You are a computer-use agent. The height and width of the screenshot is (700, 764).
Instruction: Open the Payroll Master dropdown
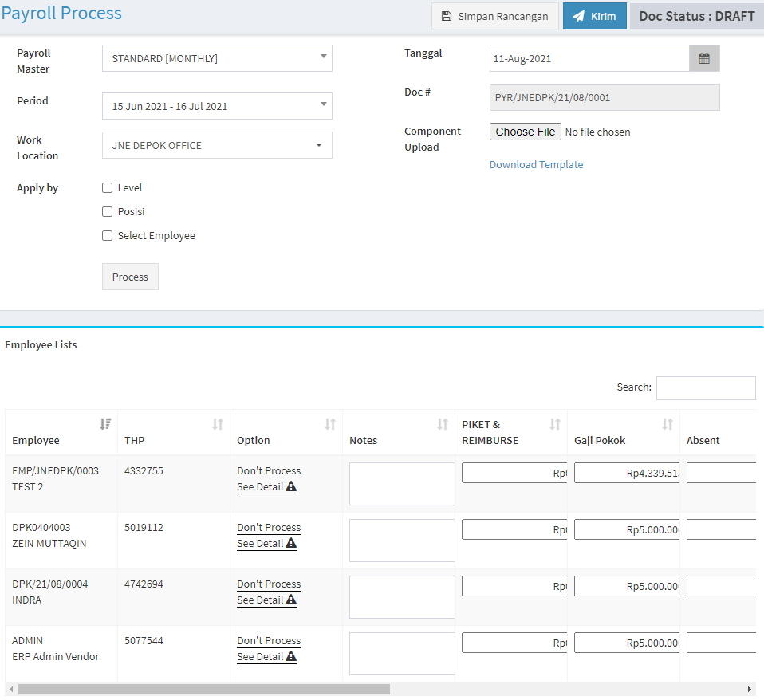217,58
